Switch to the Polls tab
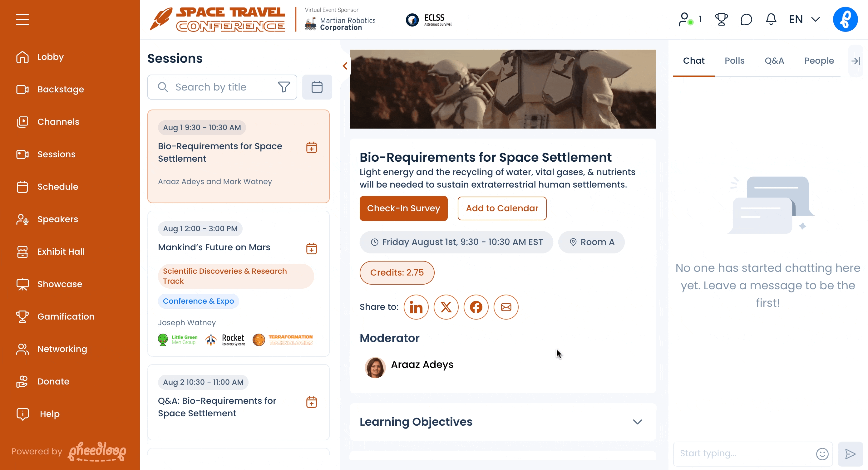868x470 pixels. point(734,61)
